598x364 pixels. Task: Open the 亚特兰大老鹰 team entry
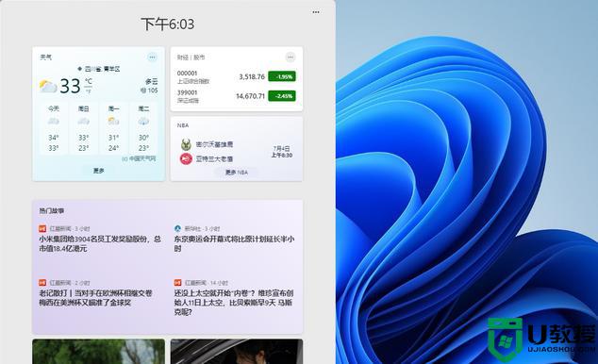(214, 158)
